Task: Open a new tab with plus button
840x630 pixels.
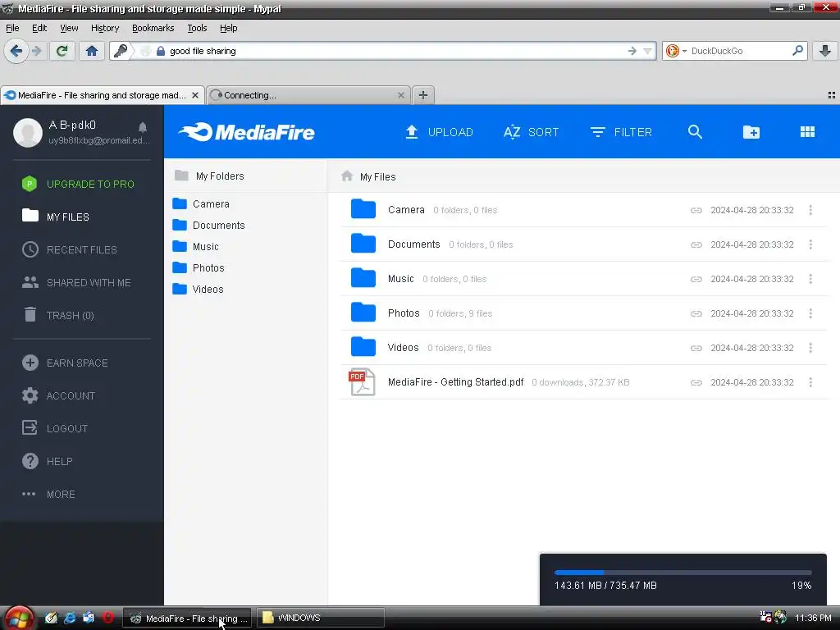Action: click(x=423, y=95)
